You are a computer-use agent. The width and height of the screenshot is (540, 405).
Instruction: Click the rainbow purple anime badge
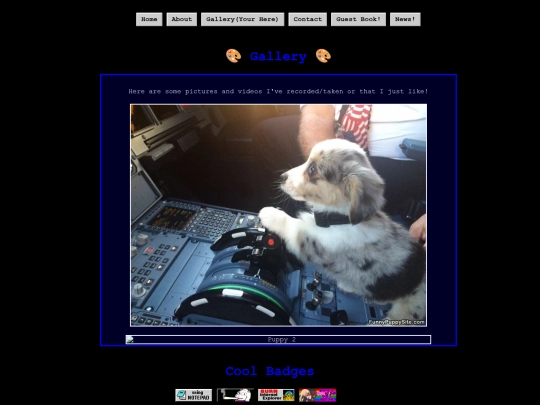tap(318, 395)
